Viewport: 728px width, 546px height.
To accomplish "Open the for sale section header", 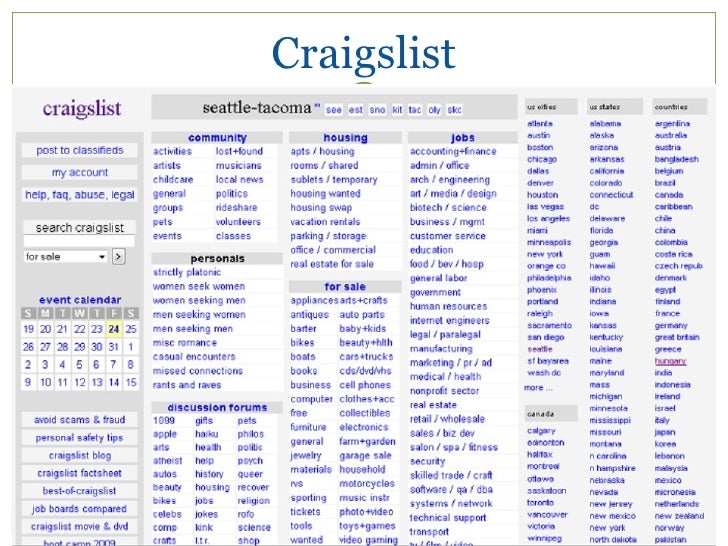I will pos(345,287).
